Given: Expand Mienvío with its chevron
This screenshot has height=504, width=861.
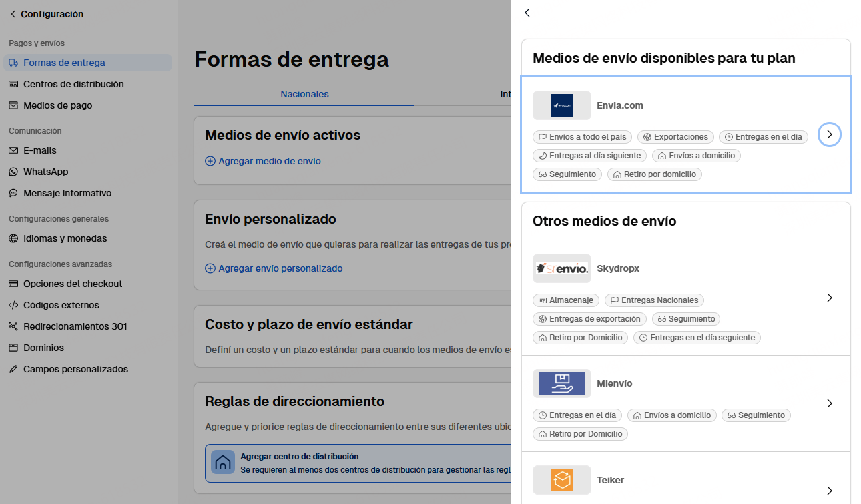Looking at the screenshot, I should (830, 403).
